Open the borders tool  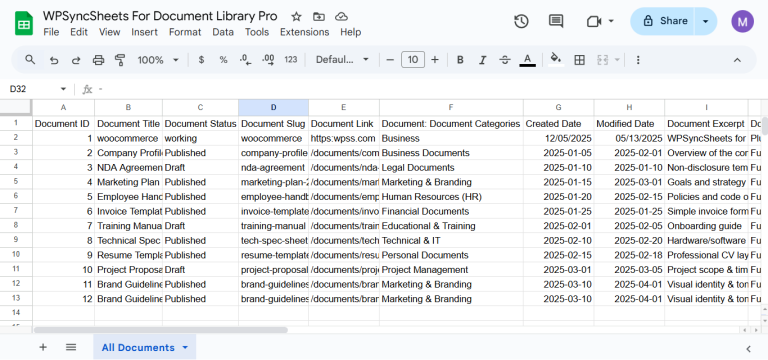tap(579, 60)
